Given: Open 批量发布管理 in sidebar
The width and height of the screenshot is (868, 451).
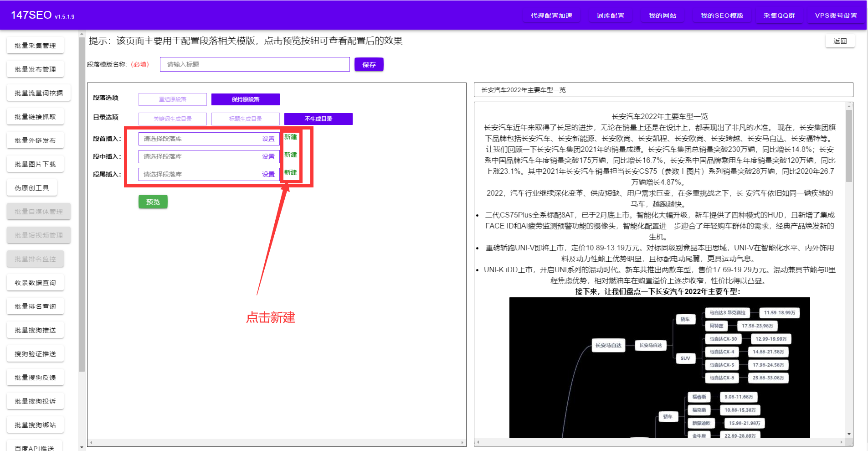Looking at the screenshot, I should pos(35,69).
